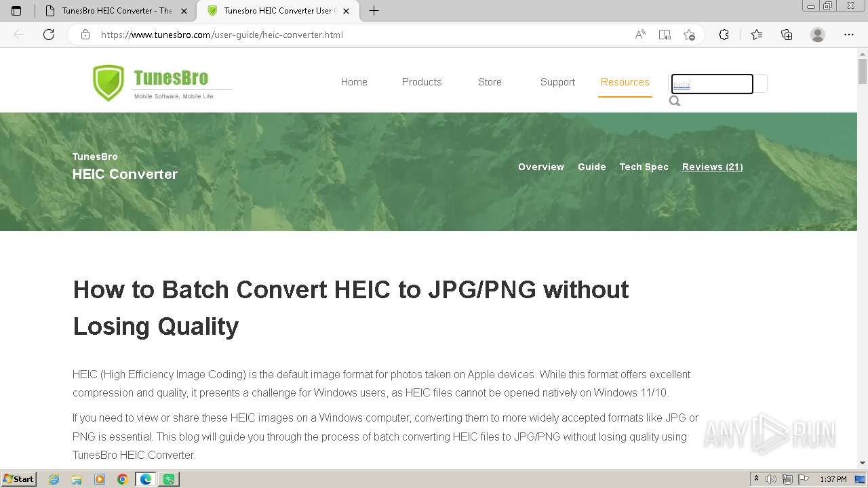Screen dimensions: 868x488
Task: Open Read aloud icon in address bar
Action: tap(640, 35)
